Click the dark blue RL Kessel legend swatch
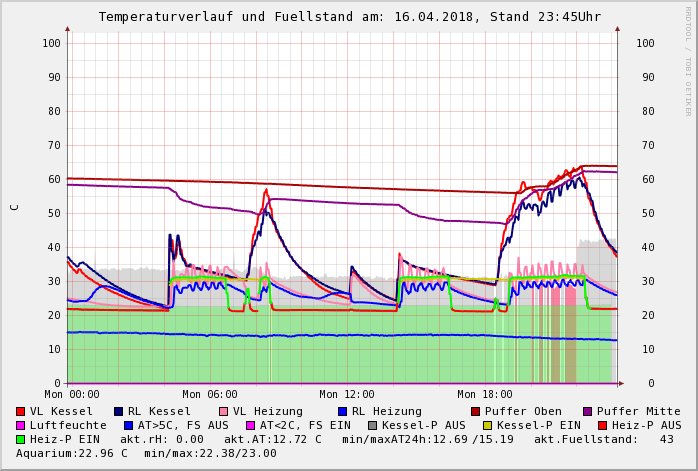 click(x=119, y=412)
